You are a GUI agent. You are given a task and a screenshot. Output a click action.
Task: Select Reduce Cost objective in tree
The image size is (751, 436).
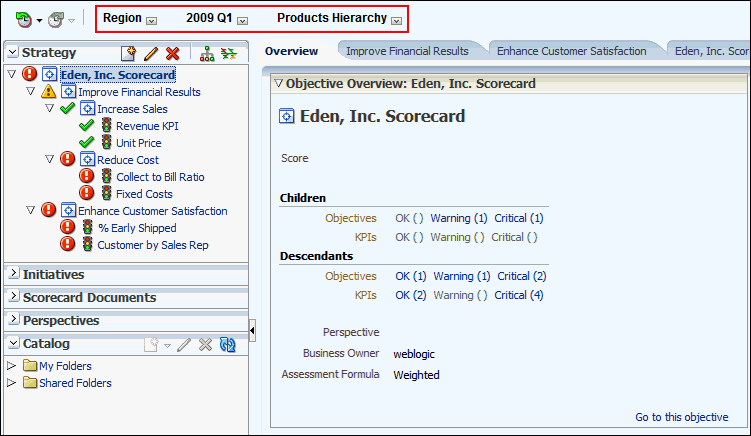pyautogui.click(x=128, y=160)
